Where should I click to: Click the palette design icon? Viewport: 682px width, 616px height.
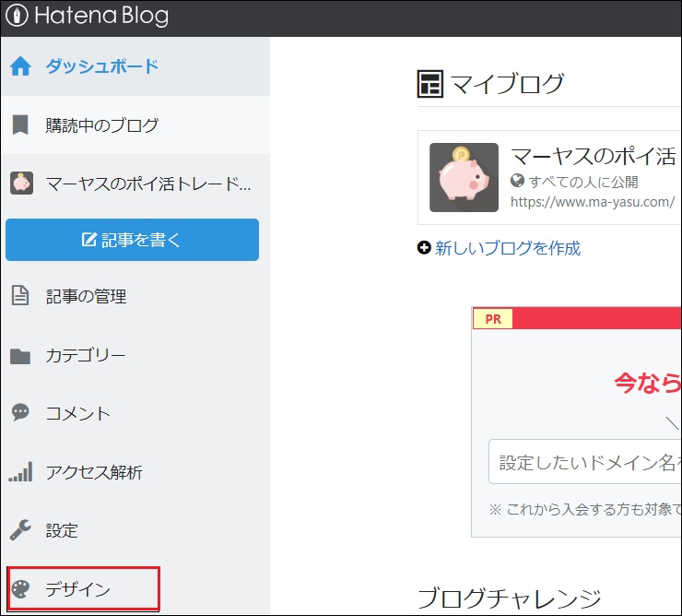pyautogui.click(x=20, y=589)
